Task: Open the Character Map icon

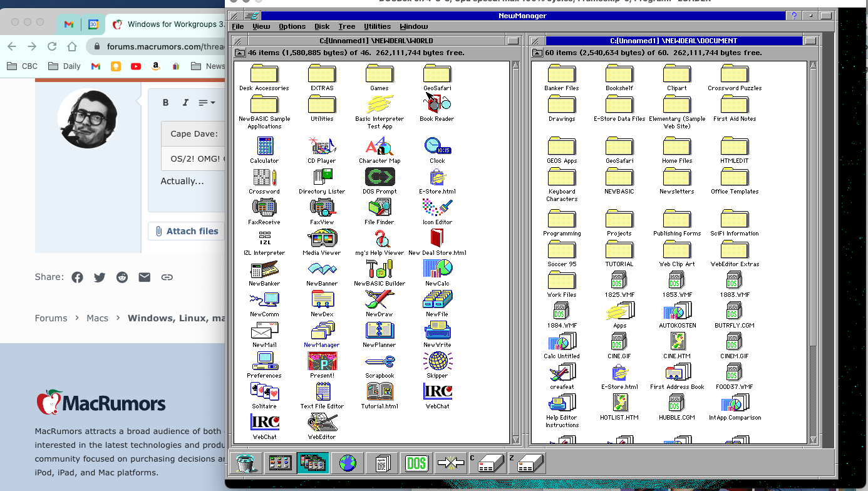Action: [380, 151]
